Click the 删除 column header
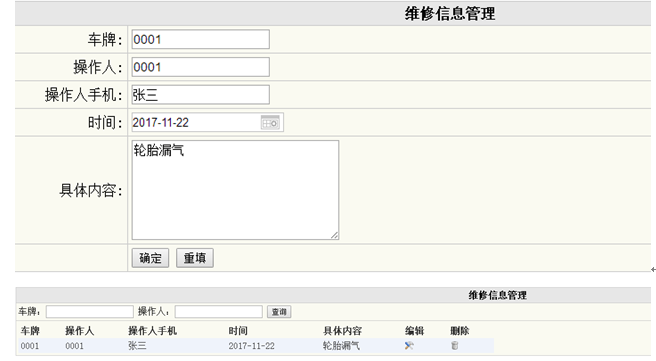This screenshot has width=656, height=361. pyautogui.click(x=460, y=331)
